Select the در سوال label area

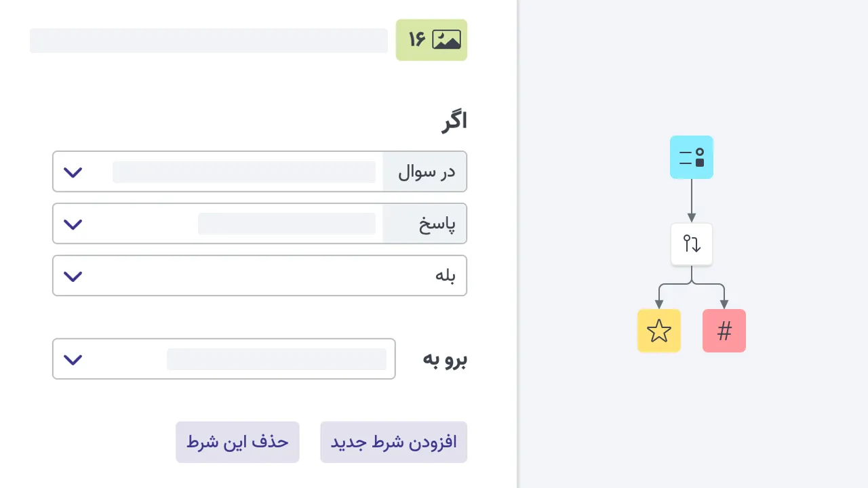pyautogui.click(x=426, y=172)
